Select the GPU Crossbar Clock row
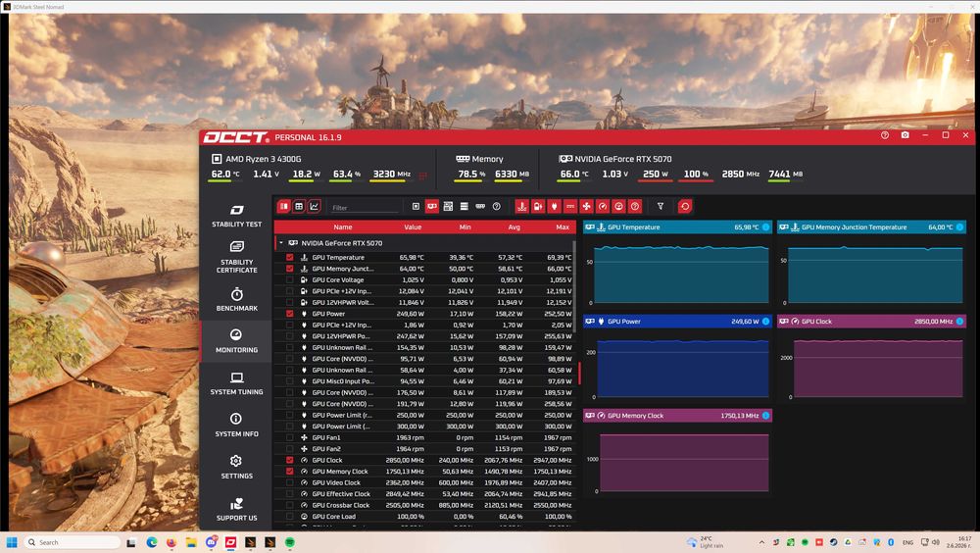This screenshot has width=980, height=553. coord(424,505)
